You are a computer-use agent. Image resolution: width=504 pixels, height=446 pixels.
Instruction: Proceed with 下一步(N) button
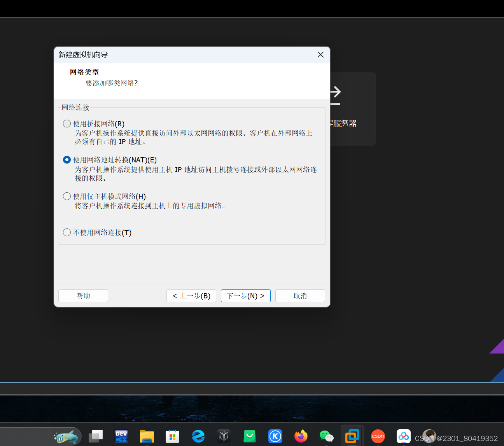pos(246,296)
